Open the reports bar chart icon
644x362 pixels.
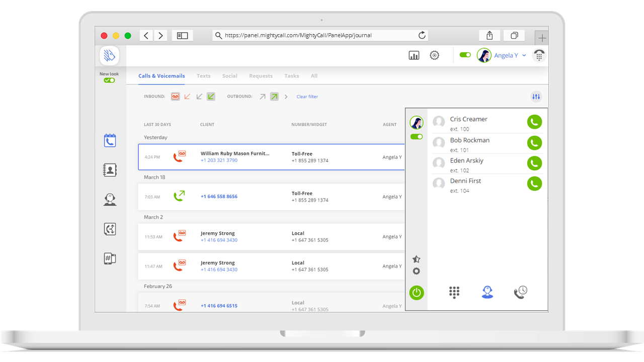414,55
